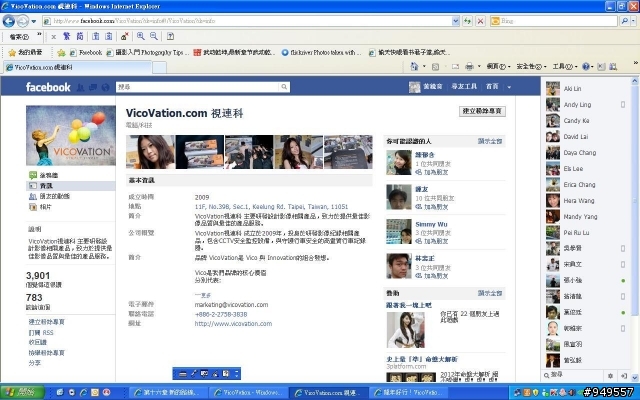Click the chat sidebar search field
The height and width of the screenshot is (400, 640).
[x=573, y=375]
